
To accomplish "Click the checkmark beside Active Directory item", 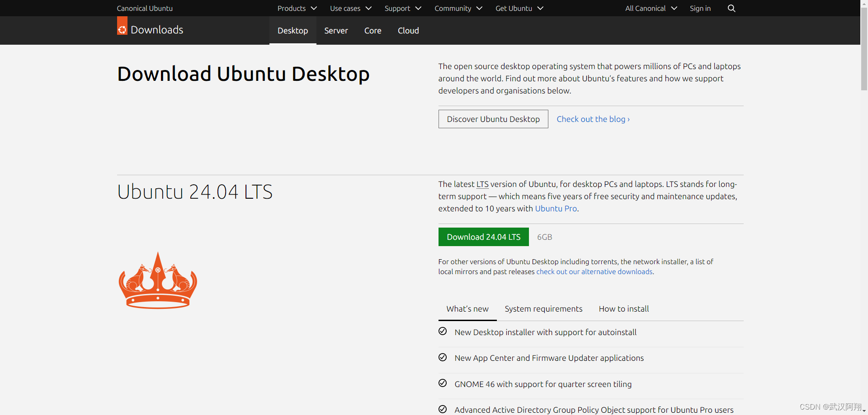I will pyautogui.click(x=442, y=409).
